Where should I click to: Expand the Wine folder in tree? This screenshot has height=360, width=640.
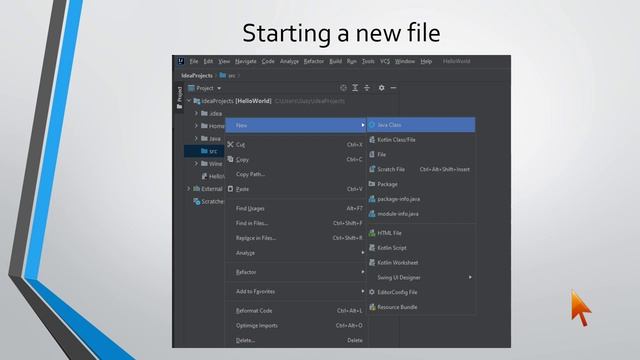point(196,164)
